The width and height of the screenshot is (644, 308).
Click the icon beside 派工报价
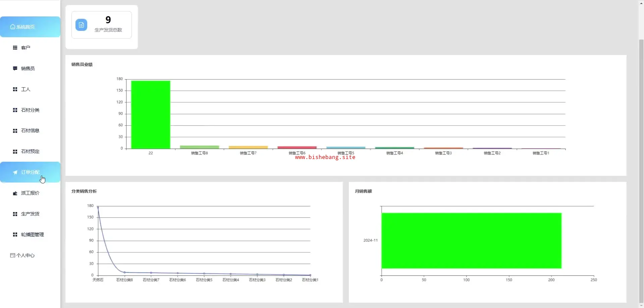(x=15, y=193)
